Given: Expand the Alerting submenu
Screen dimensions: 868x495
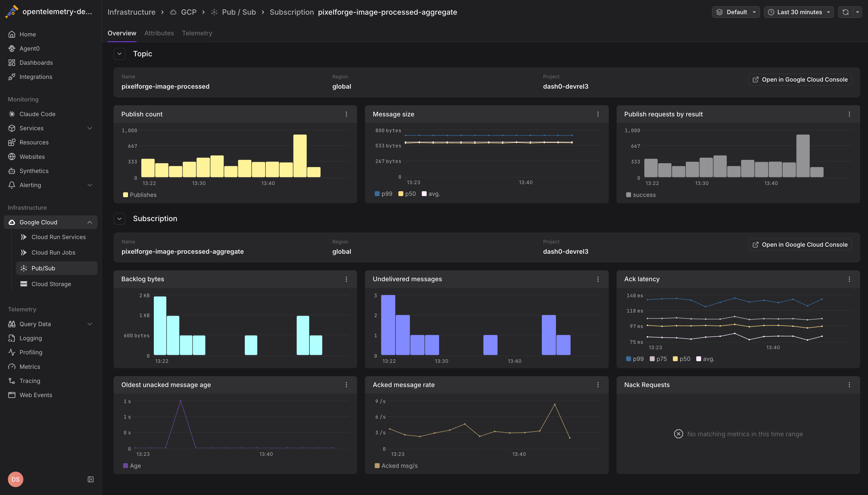Looking at the screenshot, I should 90,185.
